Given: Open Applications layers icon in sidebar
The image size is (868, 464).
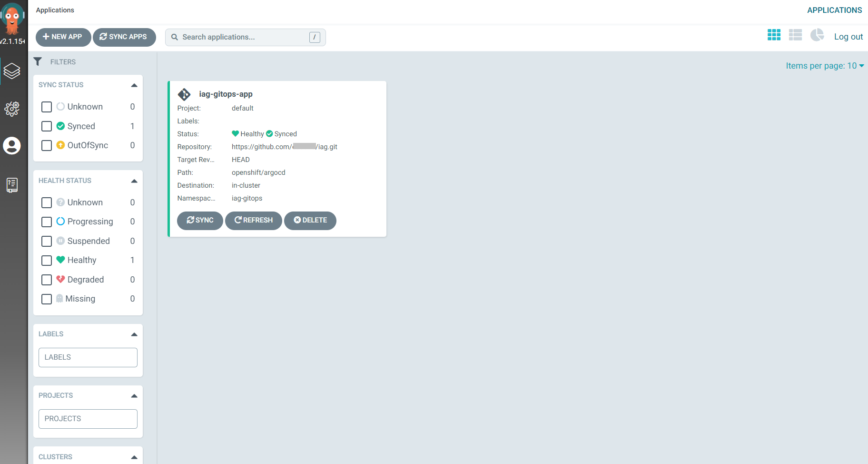Looking at the screenshot, I should (x=12, y=71).
